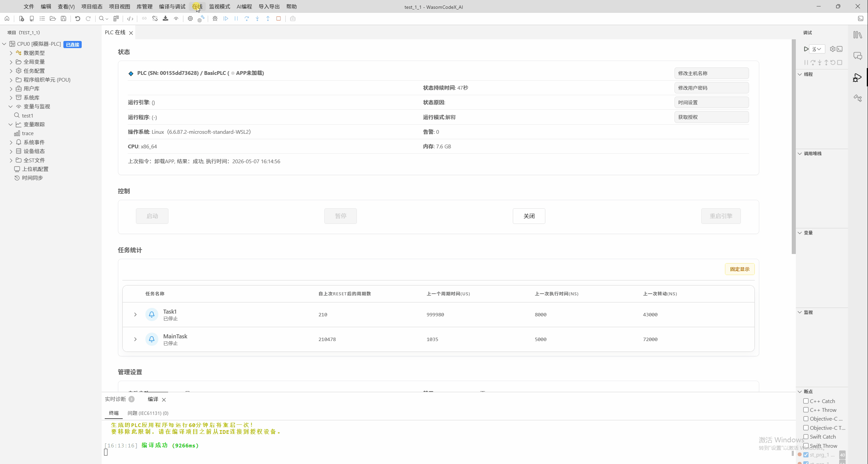Click the eye monitor toolbar icon
This screenshot has height=464, width=868.
[x=176, y=19]
